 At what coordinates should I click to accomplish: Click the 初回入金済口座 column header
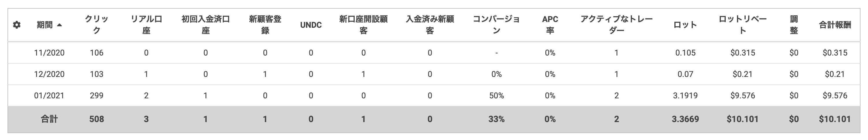205,25
